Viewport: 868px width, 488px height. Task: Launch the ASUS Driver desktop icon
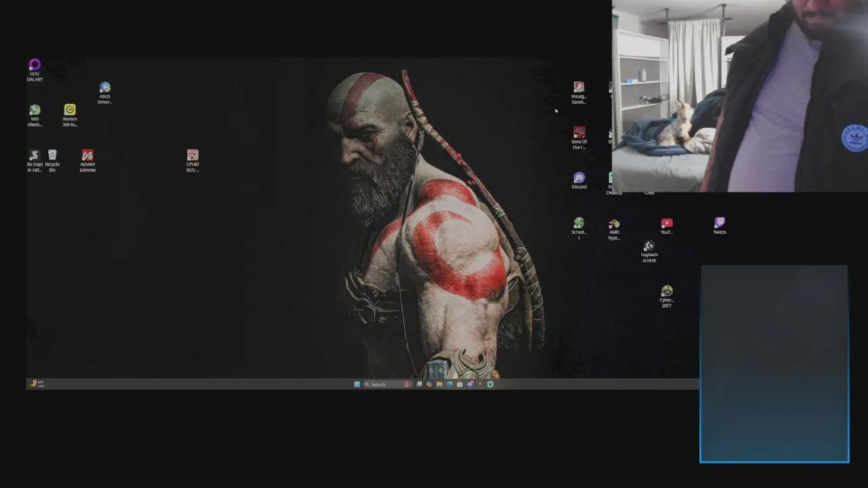(104, 93)
